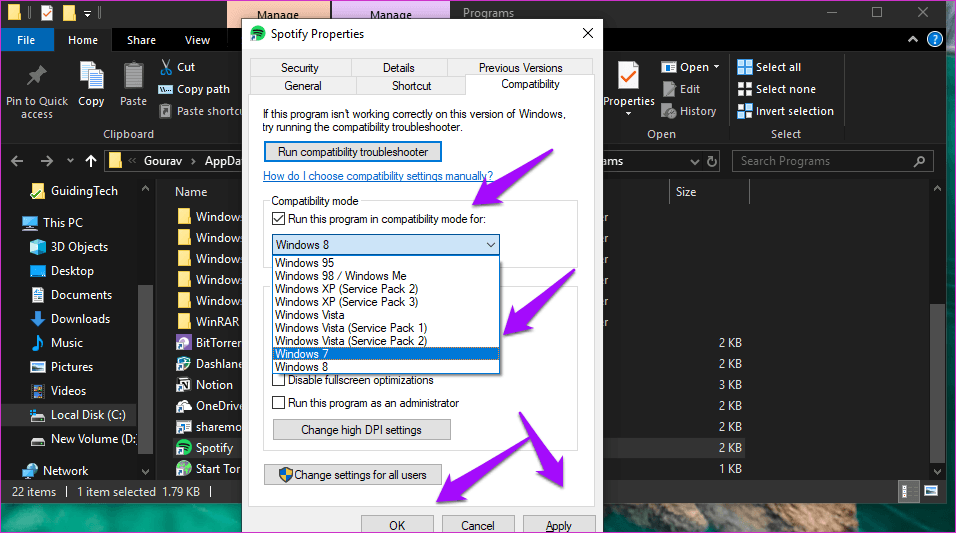Open How do I choose compatibility settings link
Image resolution: width=956 pixels, height=533 pixels.
378,176
